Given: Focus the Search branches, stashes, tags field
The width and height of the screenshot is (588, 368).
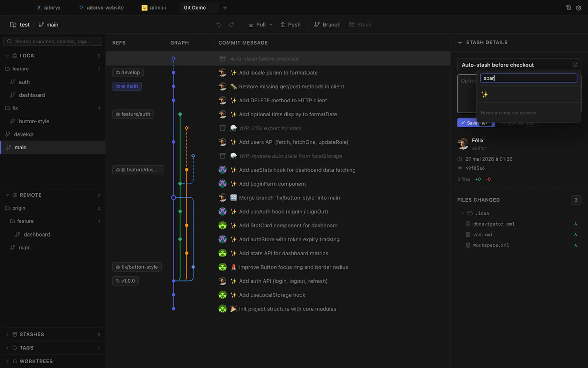Looking at the screenshot, I should 53,42.
